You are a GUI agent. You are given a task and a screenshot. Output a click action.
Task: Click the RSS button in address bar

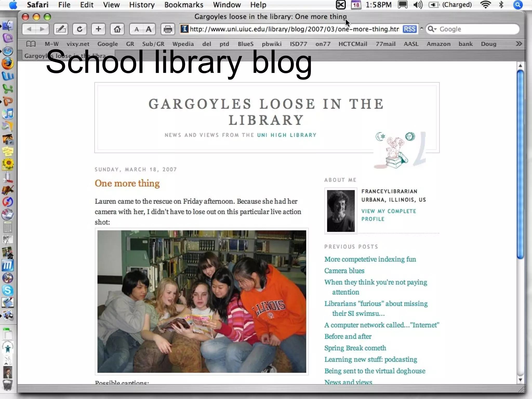(409, 29)
